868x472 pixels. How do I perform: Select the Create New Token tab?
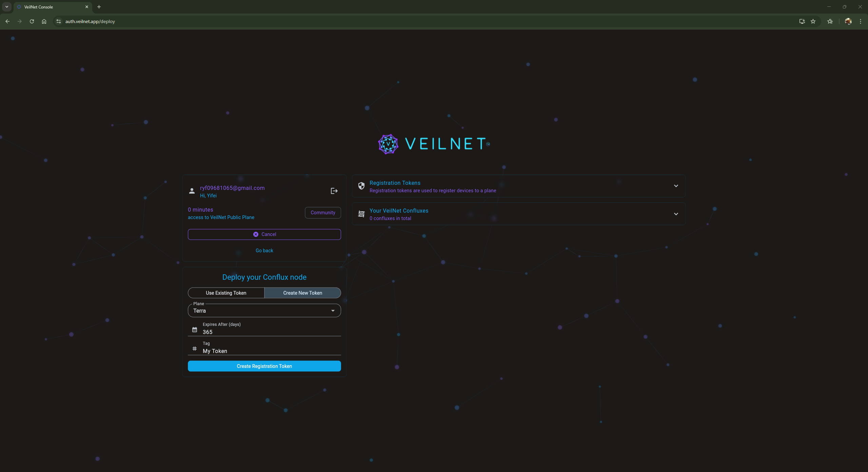302,293
